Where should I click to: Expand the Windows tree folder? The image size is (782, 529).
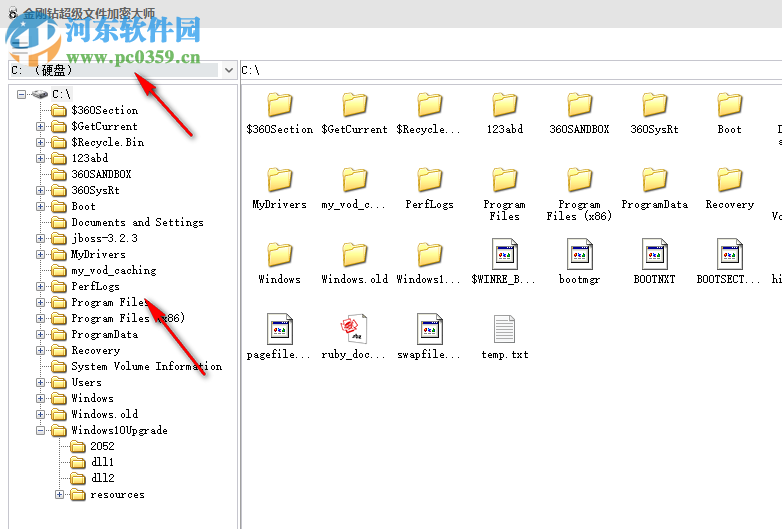click(40, 398)
